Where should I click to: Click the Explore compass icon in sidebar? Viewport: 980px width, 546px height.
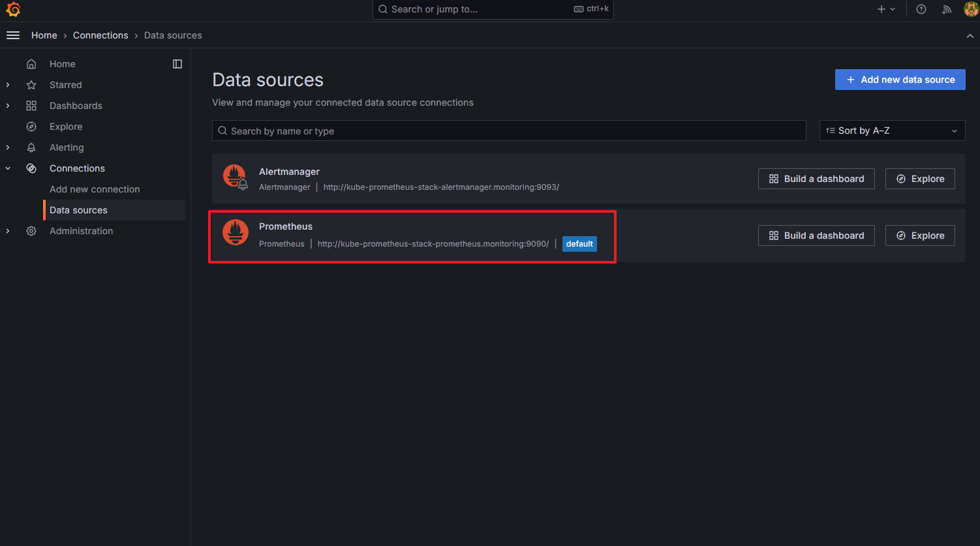coord(31,127)
